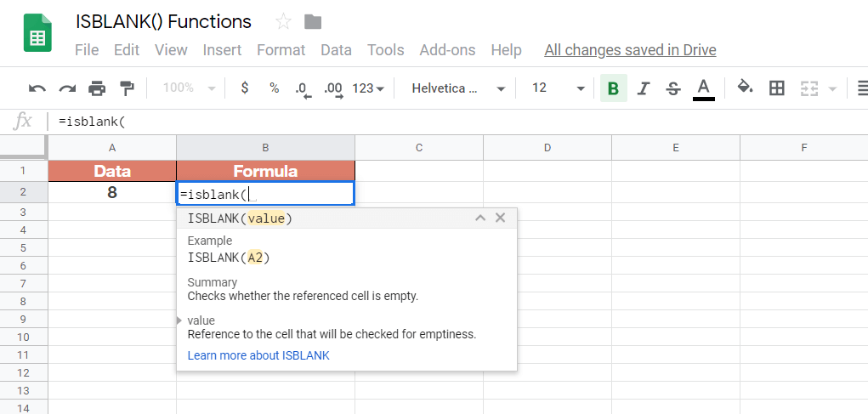The image size is (868, 414).
Task: Open the Add-ons menu
Action: click(x=447, y=50)
